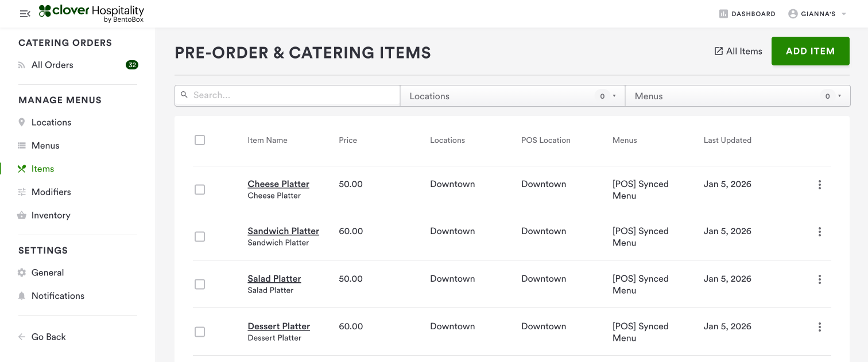The image size is (868, 362).
Task: Click the All Items external link
Action: (738, 51)
